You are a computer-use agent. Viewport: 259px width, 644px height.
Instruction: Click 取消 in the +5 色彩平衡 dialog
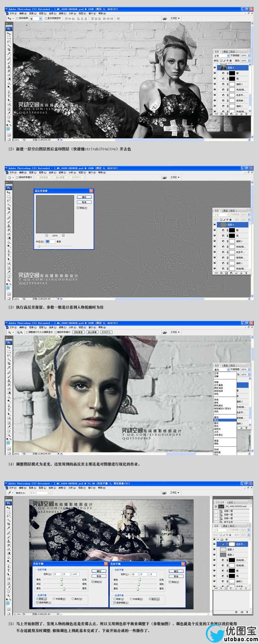(176, 576)
